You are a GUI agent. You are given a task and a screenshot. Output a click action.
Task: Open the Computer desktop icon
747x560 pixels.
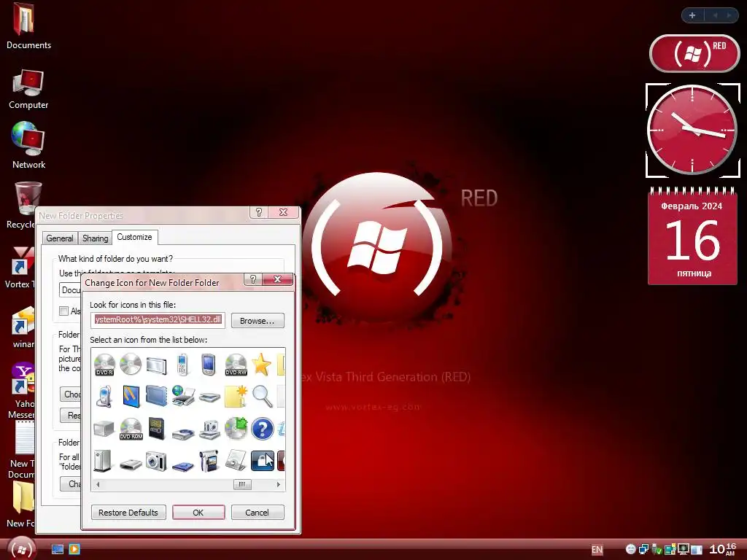point(28,90)
